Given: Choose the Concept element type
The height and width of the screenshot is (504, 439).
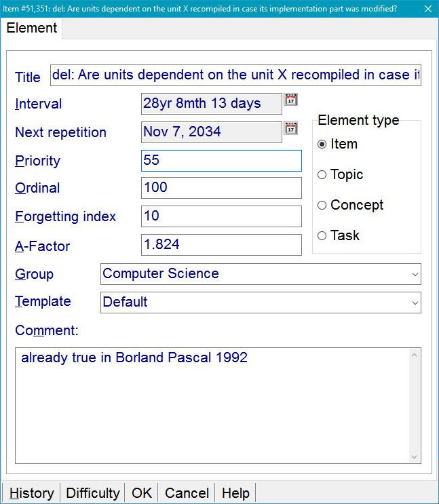Looking at the screenshot, I should 322,206.
